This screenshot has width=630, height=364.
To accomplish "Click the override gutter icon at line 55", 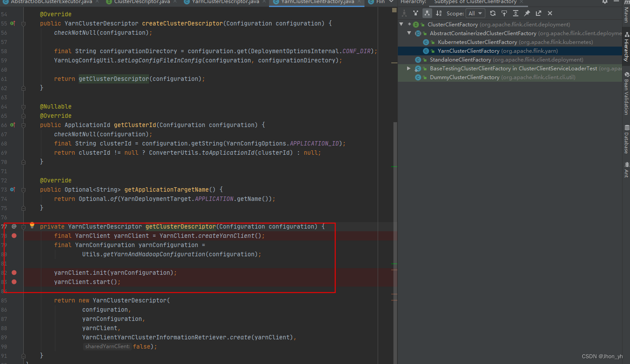I will [x=13, y=23].
